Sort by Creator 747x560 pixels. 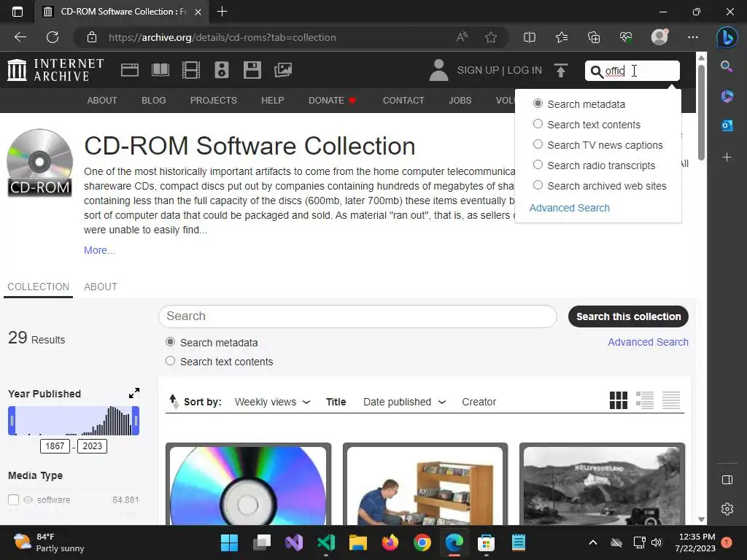tap(479, 402)
